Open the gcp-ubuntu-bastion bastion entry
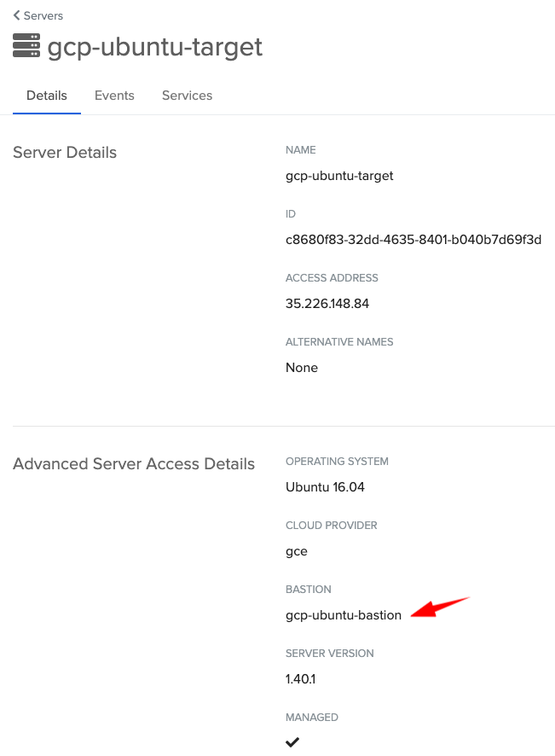Image resolution: width=555 pixels, height=756 pixels. pyautogui.click(x=344, y=615)
